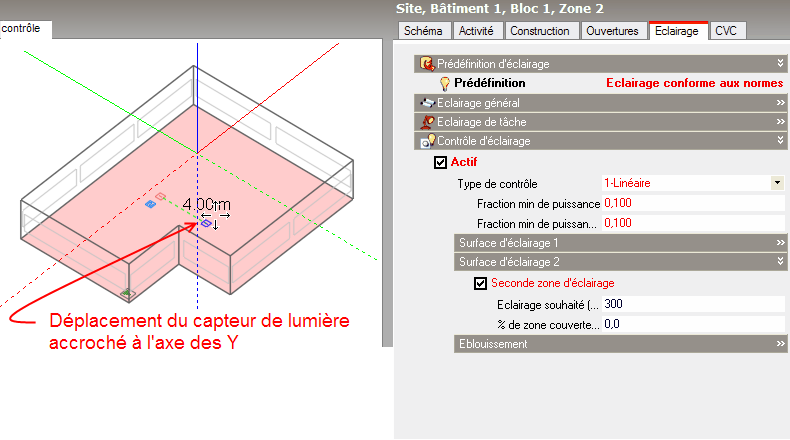This screenshot has width=790, height=440.
Task: Click the Eclairage conforme aux normes value
Action: pos(693,84)
